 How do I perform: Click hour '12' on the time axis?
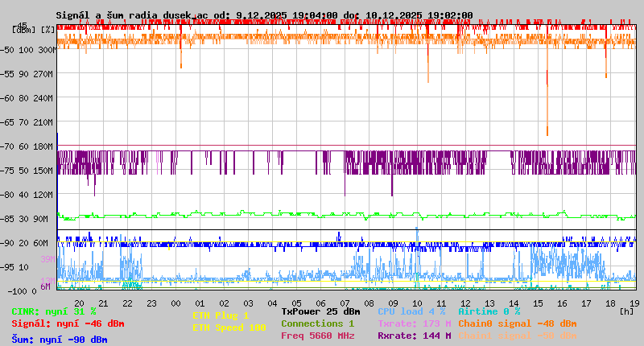(x=466, y=303)
